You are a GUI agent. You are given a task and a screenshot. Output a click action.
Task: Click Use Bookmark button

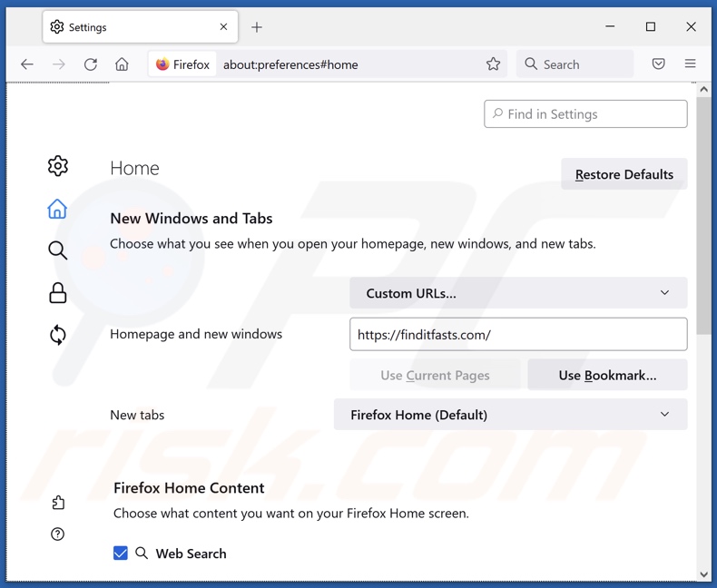[x=607, y=375]
